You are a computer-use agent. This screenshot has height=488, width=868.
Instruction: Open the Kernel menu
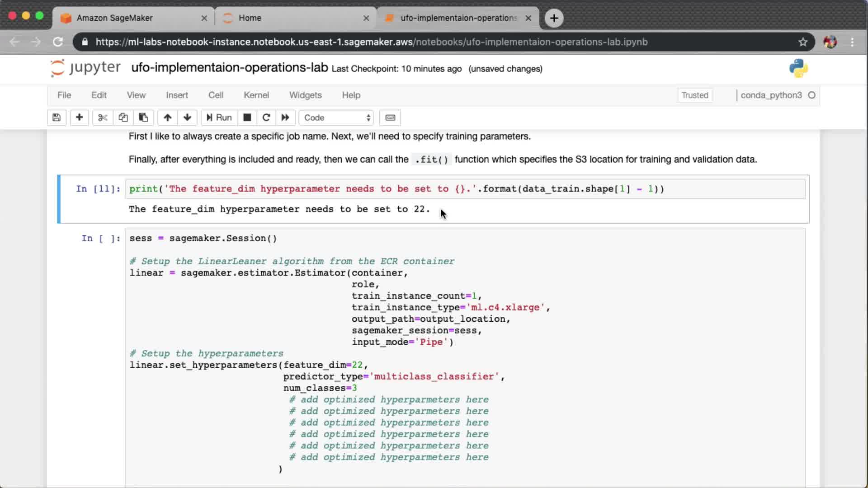[256, 95]
